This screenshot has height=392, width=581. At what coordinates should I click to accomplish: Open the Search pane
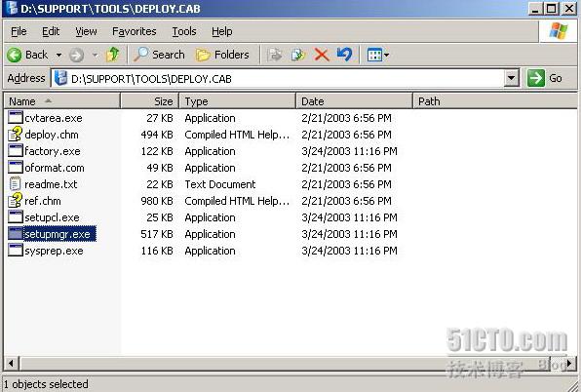[x=159, y=55]
